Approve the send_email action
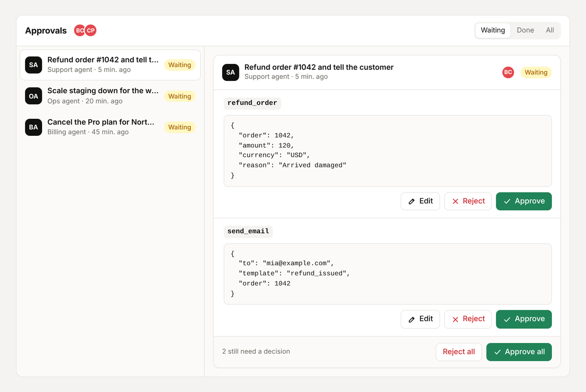586x392 pixels. pyautogui.click(x=524, y=319)
